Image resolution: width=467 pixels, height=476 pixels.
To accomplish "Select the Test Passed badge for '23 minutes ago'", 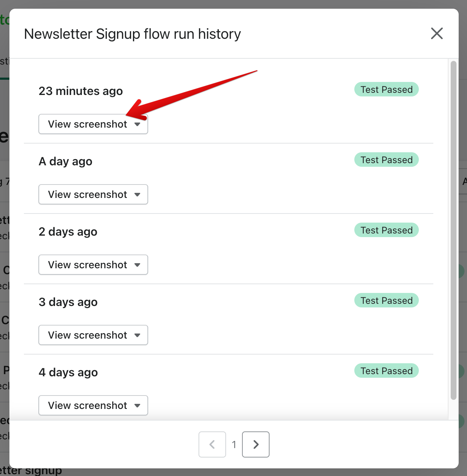I will pos(386,89).
